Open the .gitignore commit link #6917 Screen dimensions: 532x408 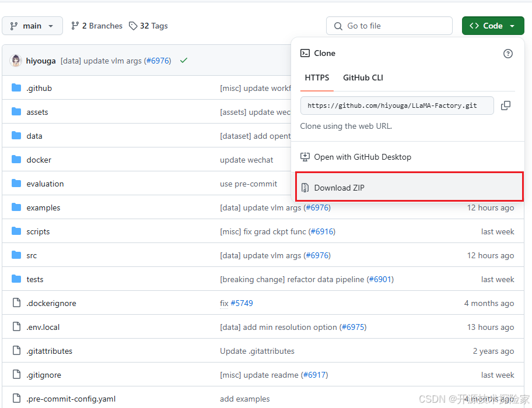(x=314, y=375)
